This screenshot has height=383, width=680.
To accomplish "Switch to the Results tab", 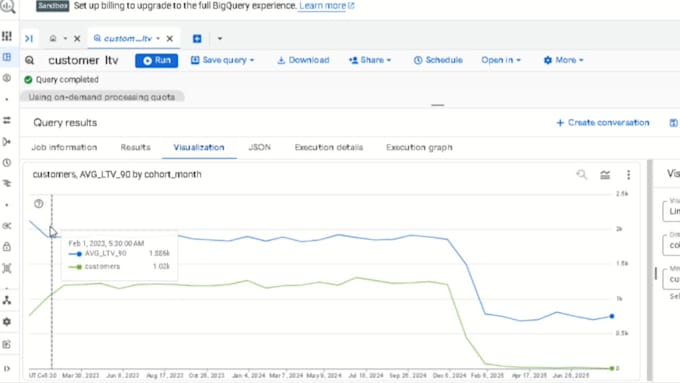I will click(135, 147).
